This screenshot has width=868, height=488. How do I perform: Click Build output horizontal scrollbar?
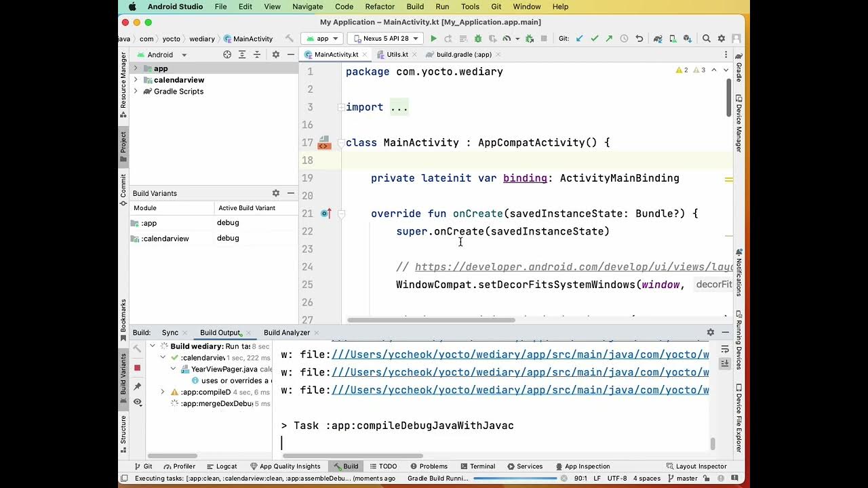tap(353, 456)
